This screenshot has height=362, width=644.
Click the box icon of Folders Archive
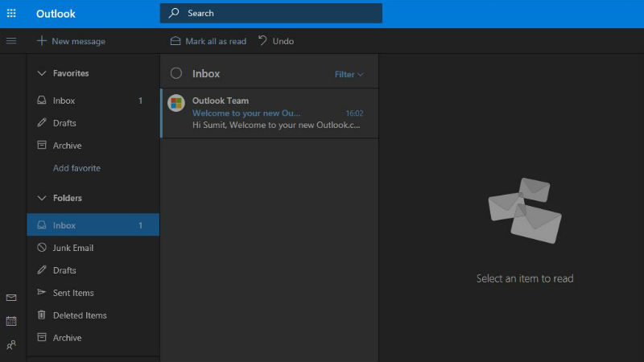tap(42, 337)
